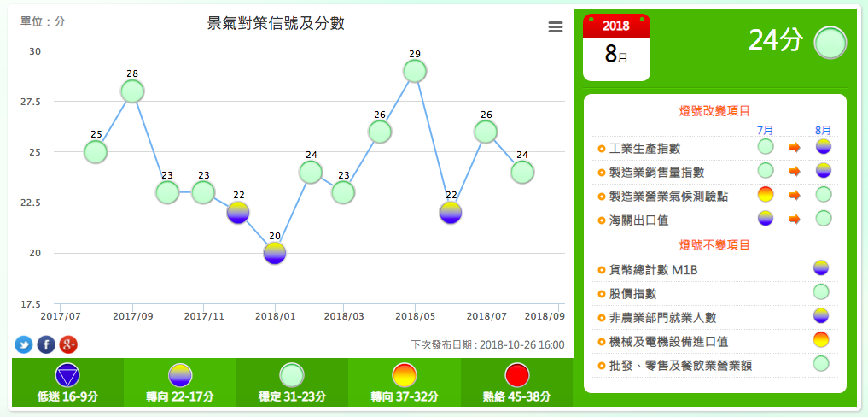Click the 製造業營業氣候測驗點 item
Image resolution: width=868 pixels, height=417 pixels.
[x=668, y=197]
